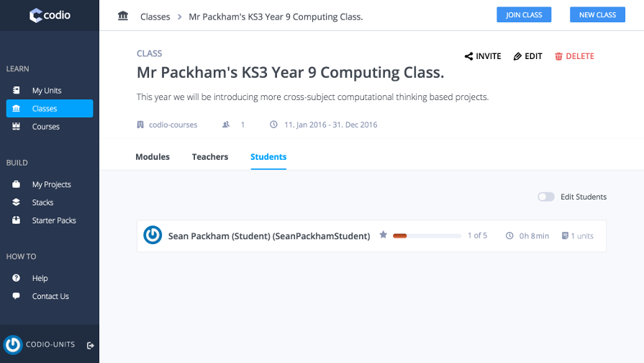Click the '1 units' label
The height and width of the screenshot is (363, 644).
[x=582, y=236]
